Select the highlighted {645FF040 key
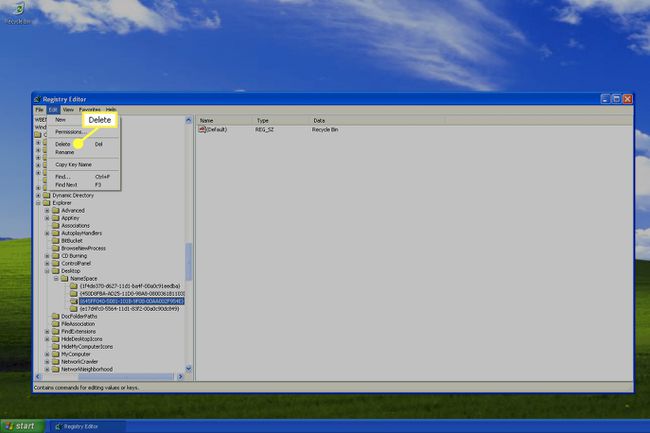 [131, 301]
